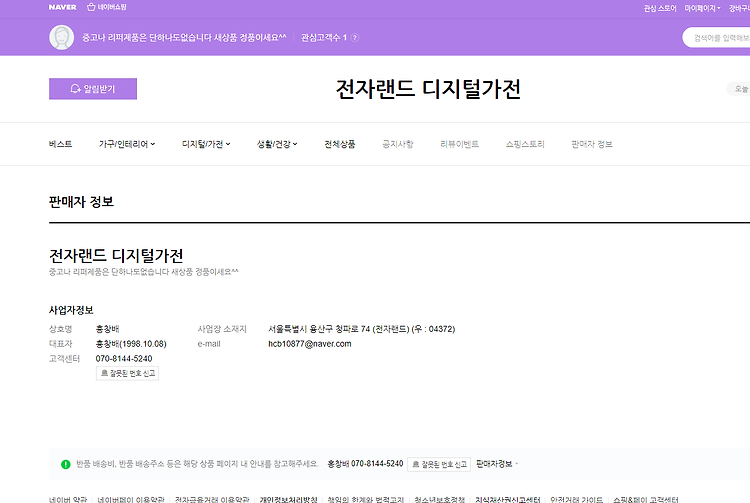Open the 쇼핑&페이 고객센터 footer link
This screenshot has width=750, height=503.
(x=646, y=500)
